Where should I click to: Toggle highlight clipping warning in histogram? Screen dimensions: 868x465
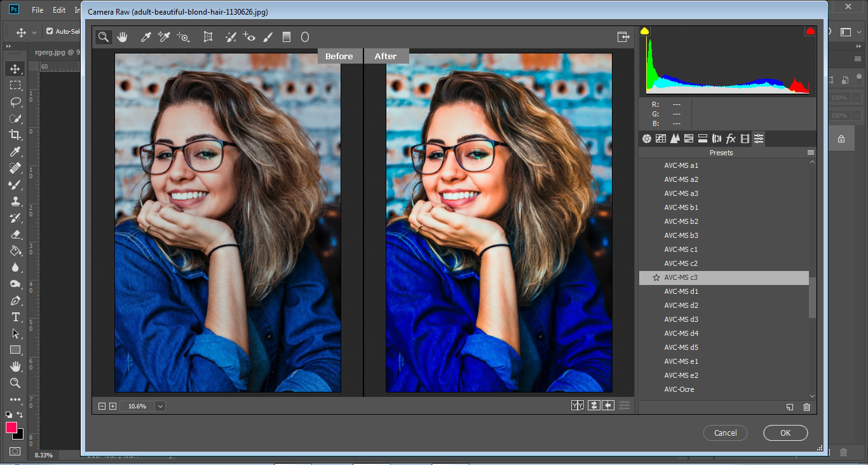pos(810,31)
